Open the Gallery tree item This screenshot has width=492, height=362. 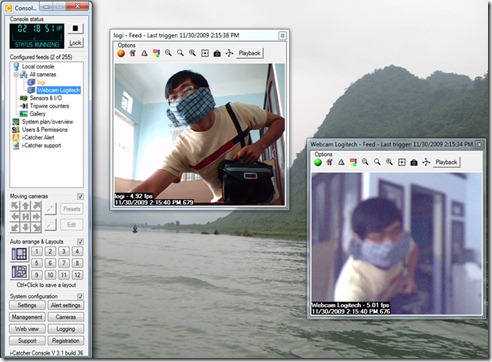(x=37, y=114)
